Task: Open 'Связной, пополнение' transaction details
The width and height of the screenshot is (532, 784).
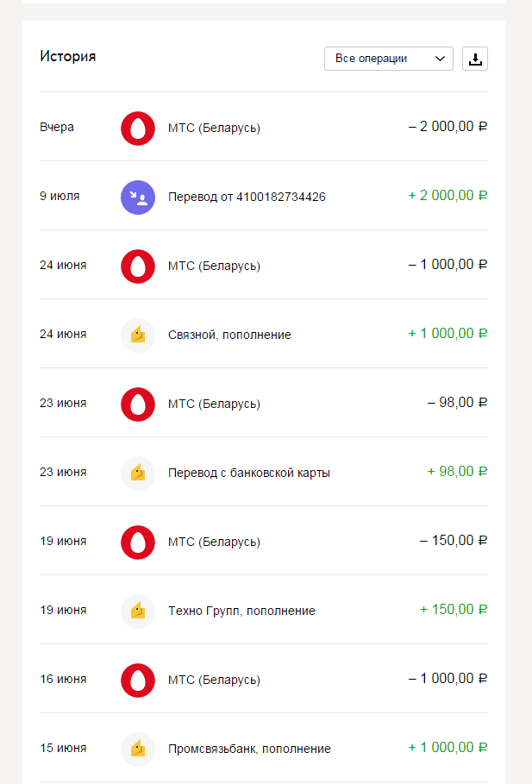Action: tap(229, 335)
